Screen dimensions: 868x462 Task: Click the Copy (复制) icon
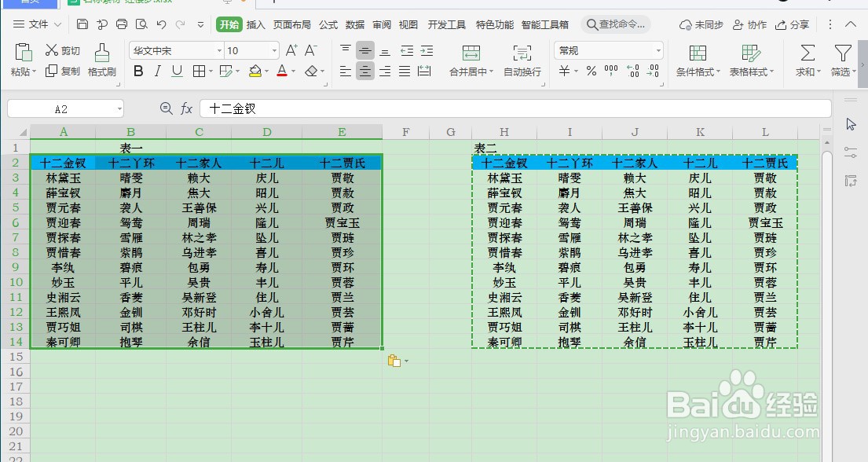[52, 71]
